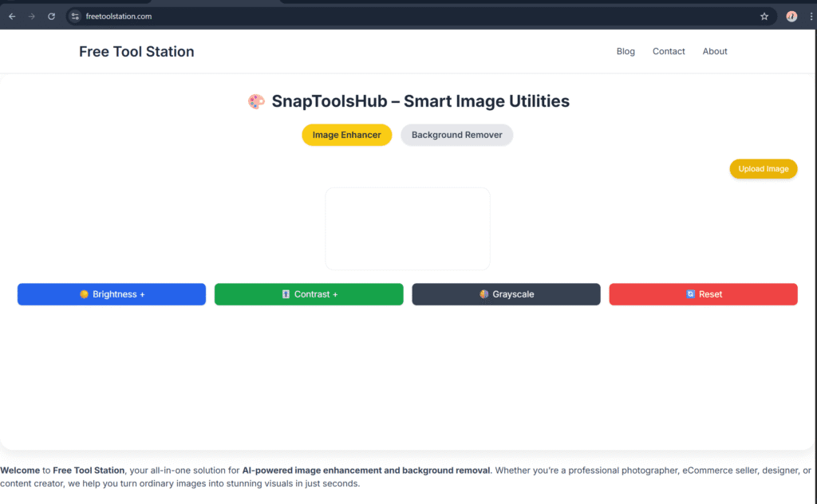Go to the Contact page

coord(669,51)
